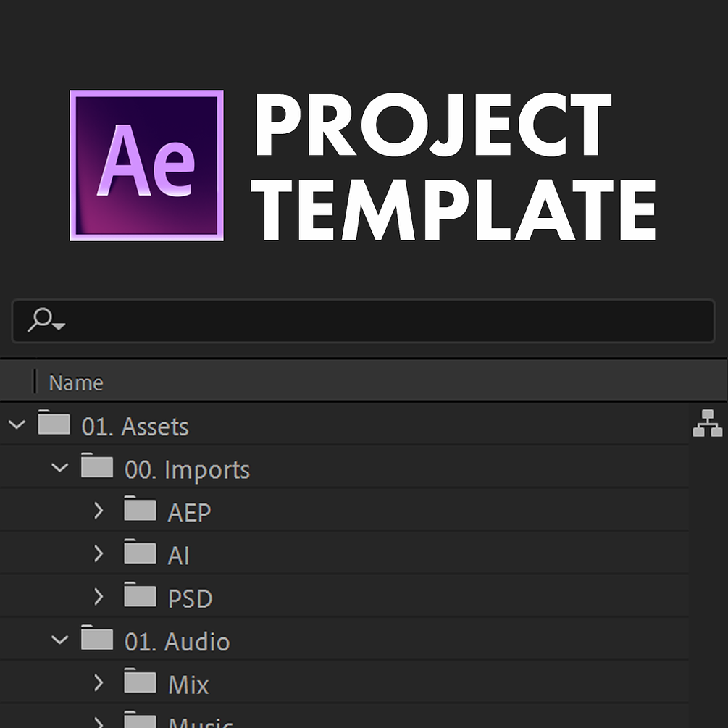Image resolution: width=728 pixels, height=728 pixels.
Task: Click the 00. Imports folder icon
Action: 97,467
